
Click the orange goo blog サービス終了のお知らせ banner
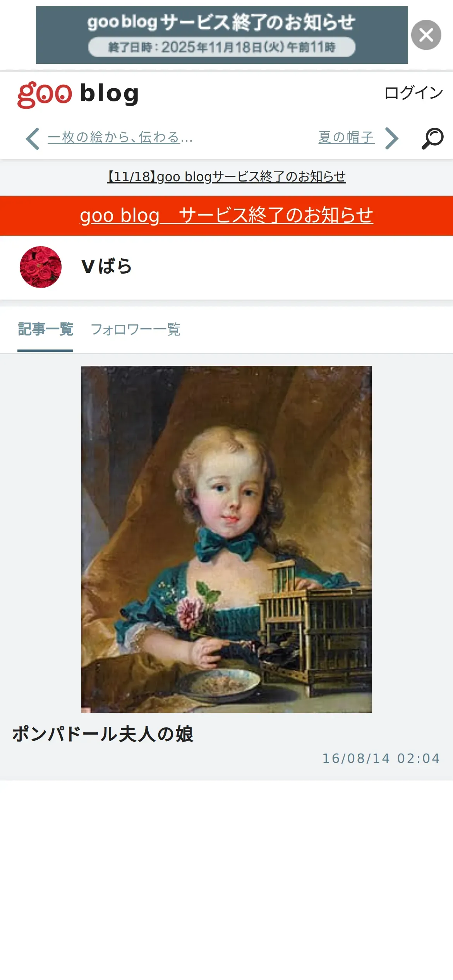[x=226, y=216]
